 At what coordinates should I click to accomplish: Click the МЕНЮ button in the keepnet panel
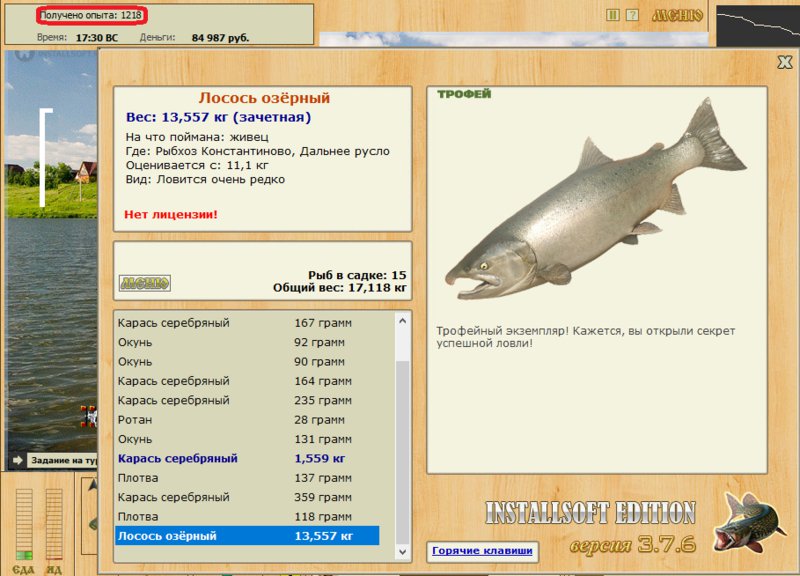click(145, 283)
